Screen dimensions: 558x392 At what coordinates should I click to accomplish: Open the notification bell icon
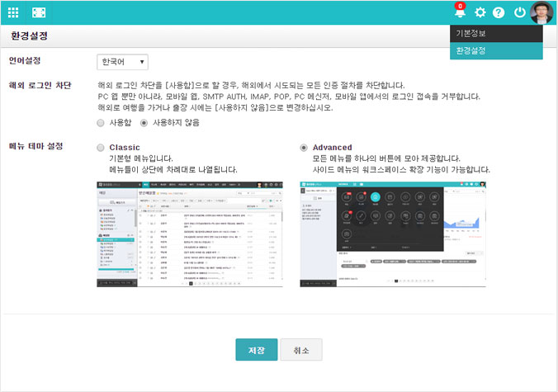[460, 11]
